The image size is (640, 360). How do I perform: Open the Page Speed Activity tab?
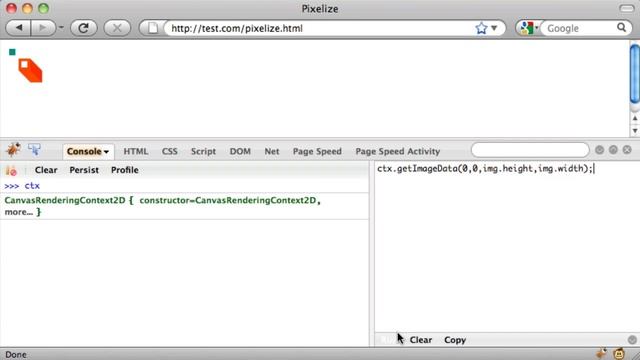(398, 151)
